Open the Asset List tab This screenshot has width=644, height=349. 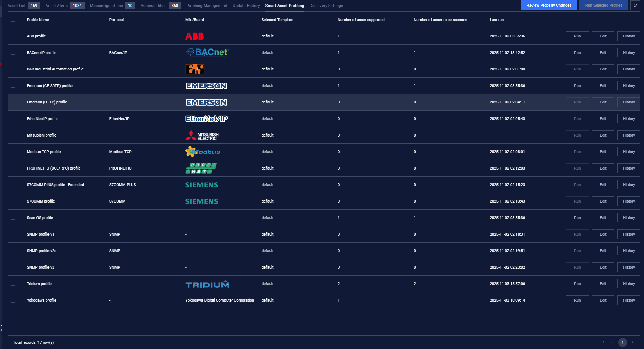(x=24, y=6)
